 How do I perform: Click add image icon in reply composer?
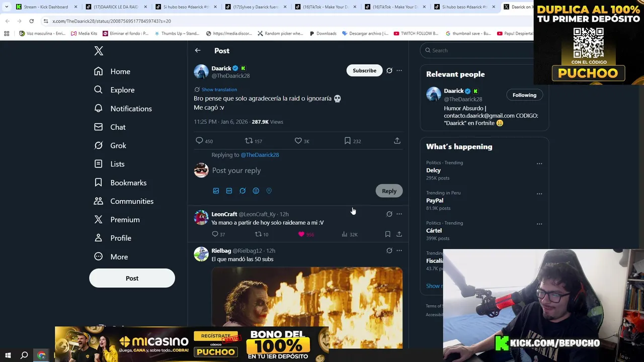click(x=216, y=191)
